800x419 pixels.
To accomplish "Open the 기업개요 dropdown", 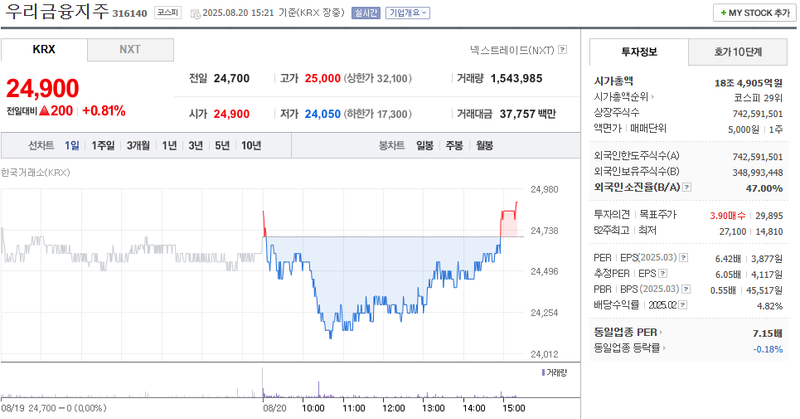I will click(408, 13).
